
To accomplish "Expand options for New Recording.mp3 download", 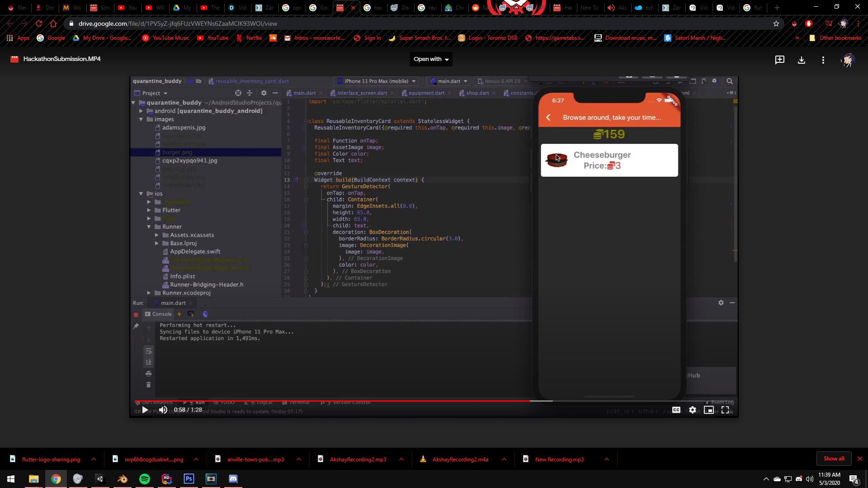I will tap(607, 459).
